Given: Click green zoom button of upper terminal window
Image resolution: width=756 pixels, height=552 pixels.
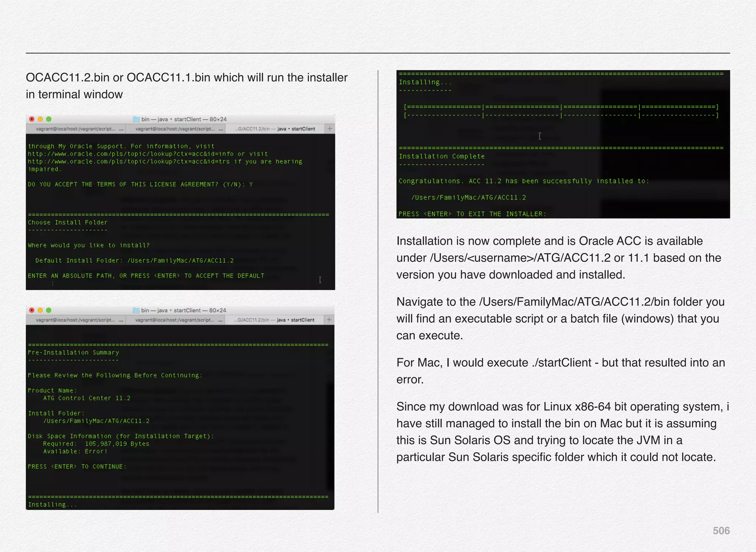Looking at the screenshot, I should click(49, 119).
